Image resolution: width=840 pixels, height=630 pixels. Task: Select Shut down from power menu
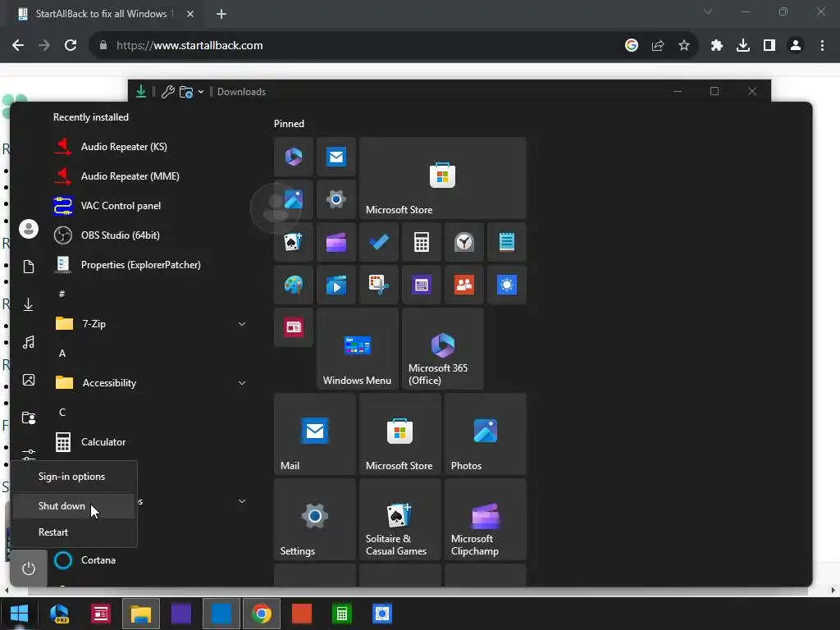coord(74,505)
